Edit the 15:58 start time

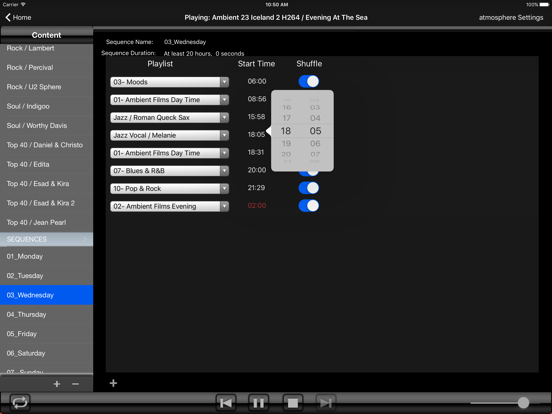[256, 117]
